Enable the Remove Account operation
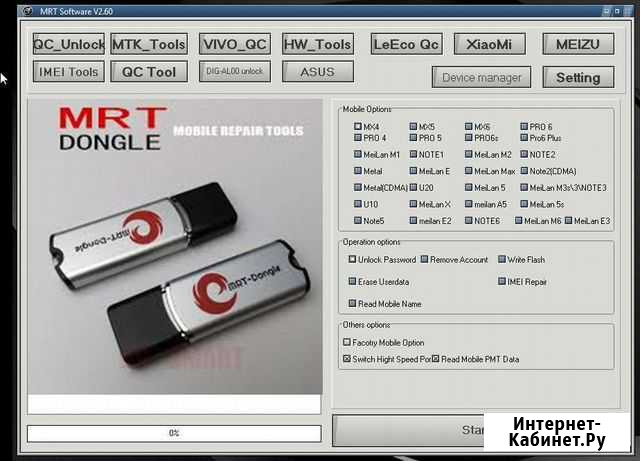This screenshot has height=461, width=640. (x=424, y=259)
